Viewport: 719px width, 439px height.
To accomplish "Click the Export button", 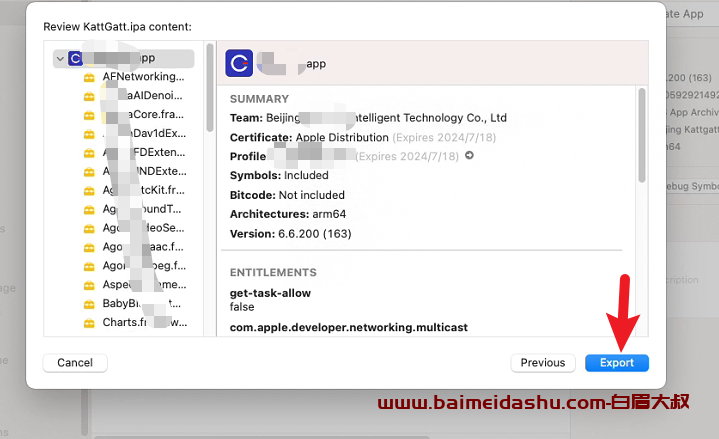I will (617, 363).
